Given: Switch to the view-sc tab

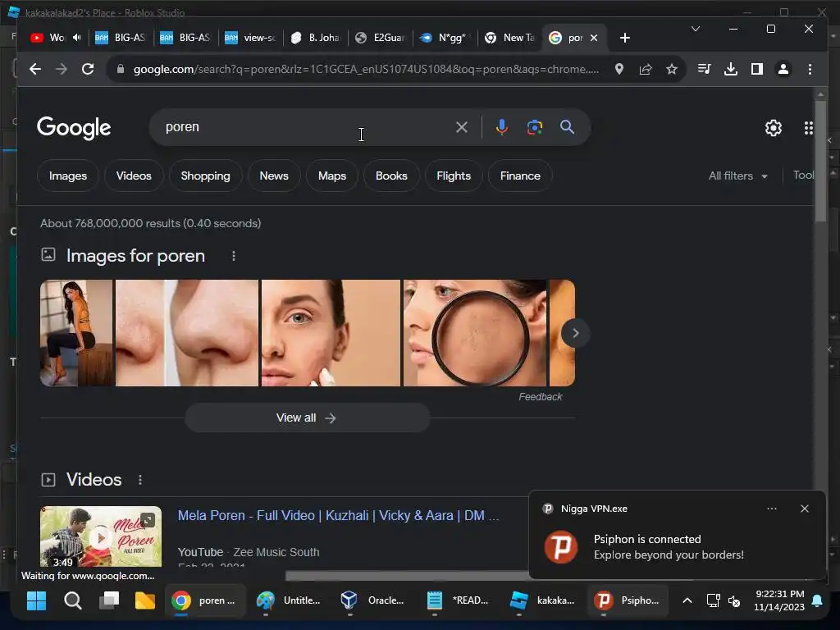Looking at the screenshot, I should 251,38.
